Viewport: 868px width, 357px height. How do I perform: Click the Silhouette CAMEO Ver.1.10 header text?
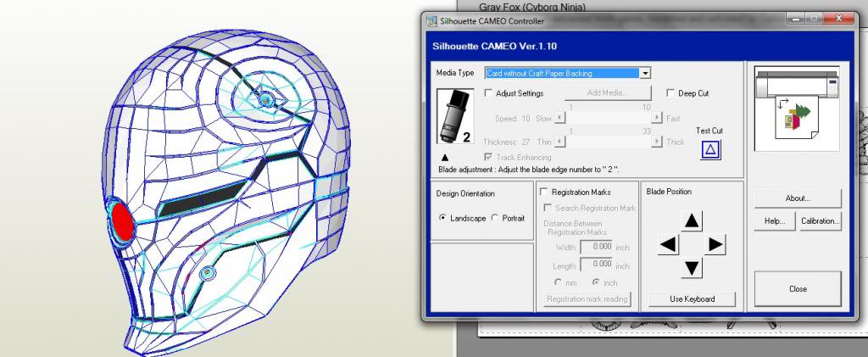pyautogui.click(x=494, y=46)
